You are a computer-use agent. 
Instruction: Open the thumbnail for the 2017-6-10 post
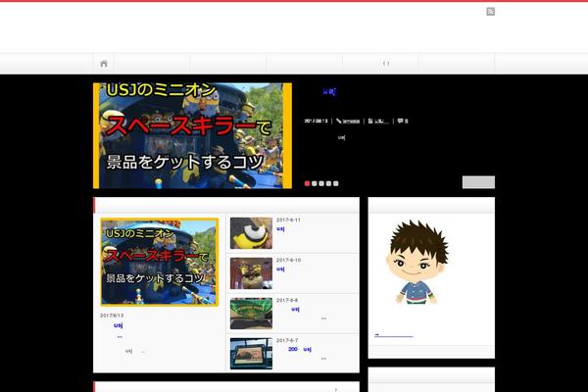point(251,273)
